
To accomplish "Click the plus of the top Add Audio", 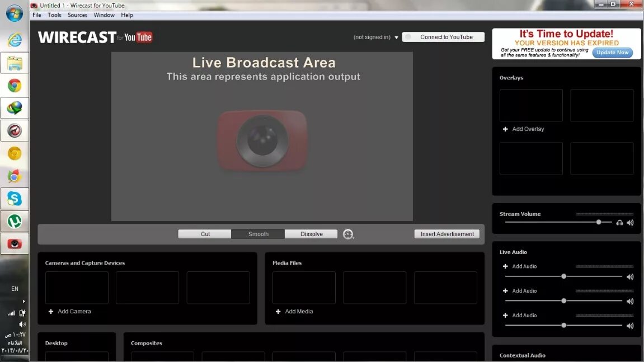I will (505, 266).
